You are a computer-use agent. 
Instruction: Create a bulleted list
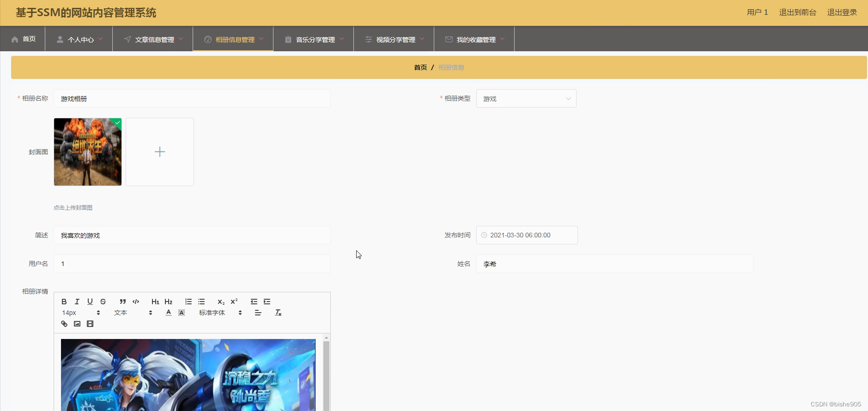201,302
